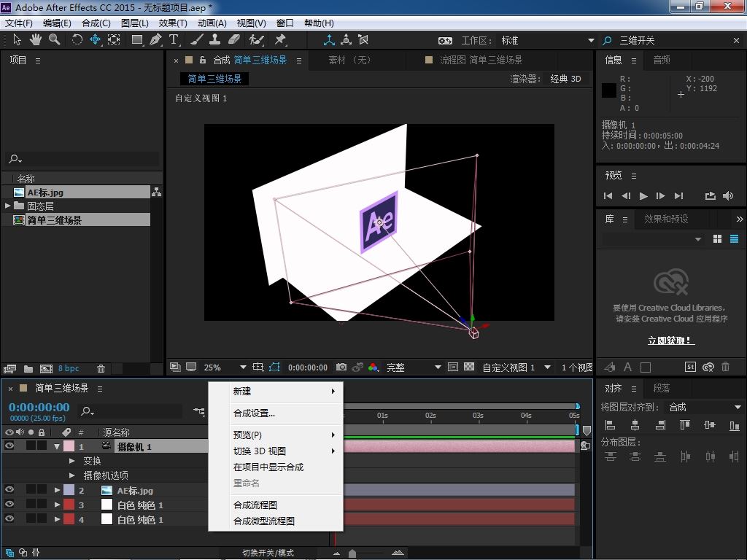Select the Puppet Pin tool
The height and width of the screenshot is (560, 747).
pyautogui.click(x=280, y=39)
